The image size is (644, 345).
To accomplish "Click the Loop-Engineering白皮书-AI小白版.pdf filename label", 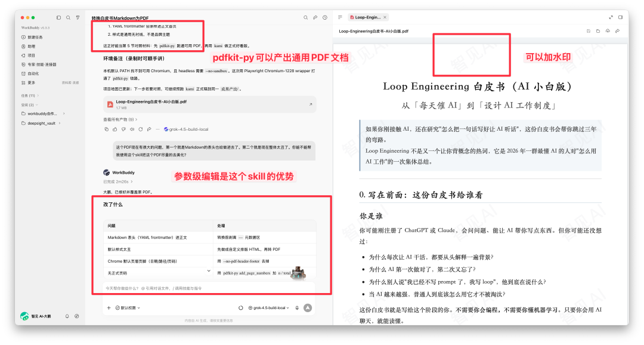I will (373, 31).
